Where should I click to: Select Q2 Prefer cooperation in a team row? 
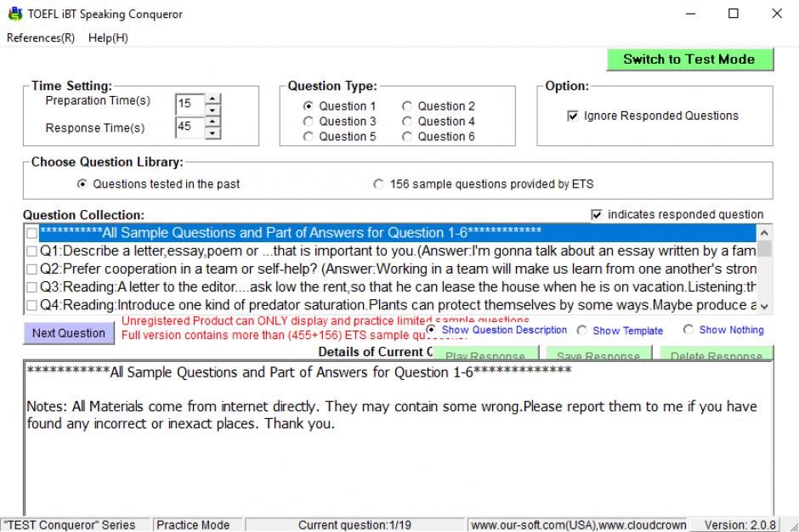tap(398, 269)
